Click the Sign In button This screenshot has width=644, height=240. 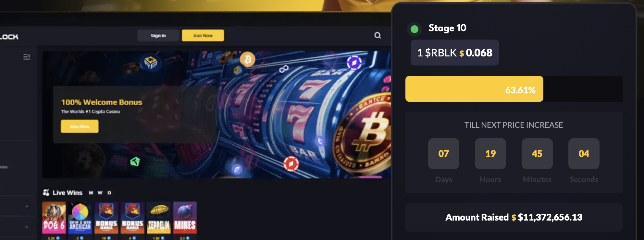coord(158,35)
